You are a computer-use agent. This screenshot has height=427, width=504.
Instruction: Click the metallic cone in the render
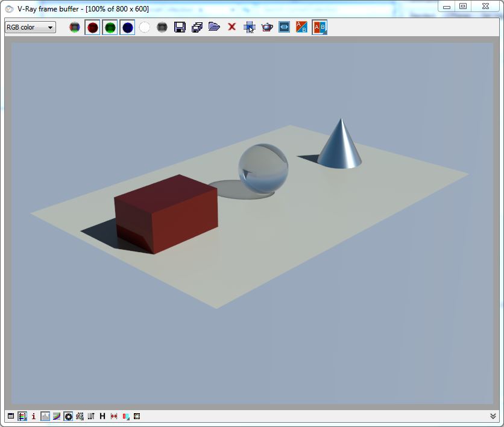340,144
